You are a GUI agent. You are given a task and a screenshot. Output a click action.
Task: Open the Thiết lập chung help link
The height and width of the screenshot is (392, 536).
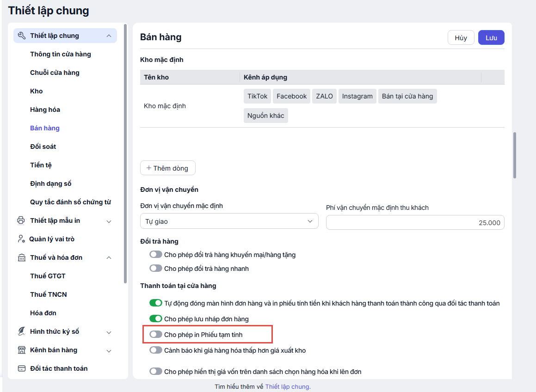[288, 386]
